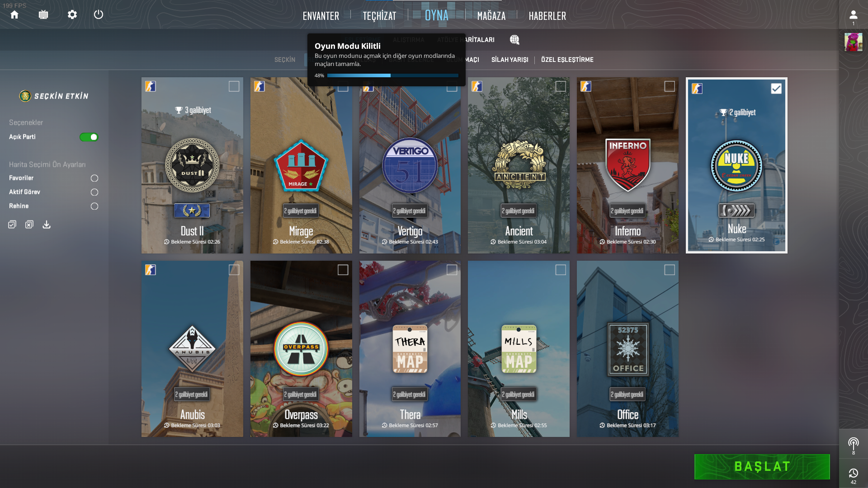This screenshot has width=868, height=488.
Task: Open the recent teammates history icon
Action: click(x=853, y=474)
